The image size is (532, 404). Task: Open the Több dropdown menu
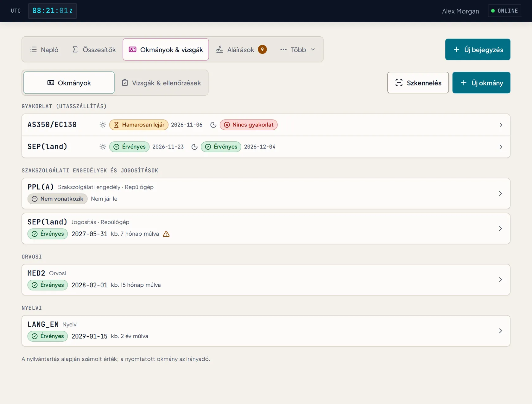coord(298,49)
